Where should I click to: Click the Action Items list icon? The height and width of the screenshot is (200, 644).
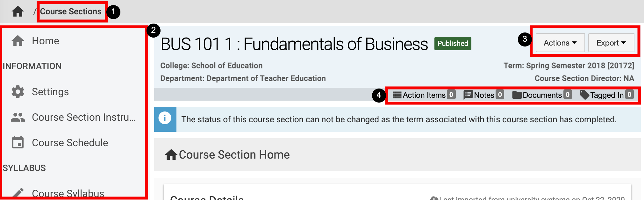click(x=397, y=95)
